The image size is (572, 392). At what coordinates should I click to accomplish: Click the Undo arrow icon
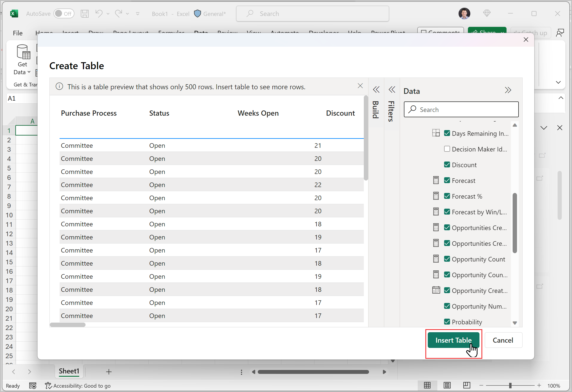pos(99,13)
